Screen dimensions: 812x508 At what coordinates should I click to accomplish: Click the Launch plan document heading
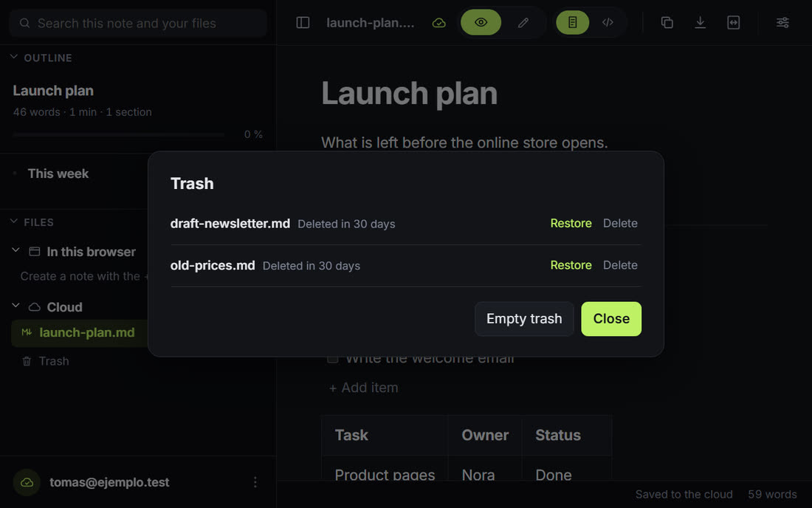[409, 94]
